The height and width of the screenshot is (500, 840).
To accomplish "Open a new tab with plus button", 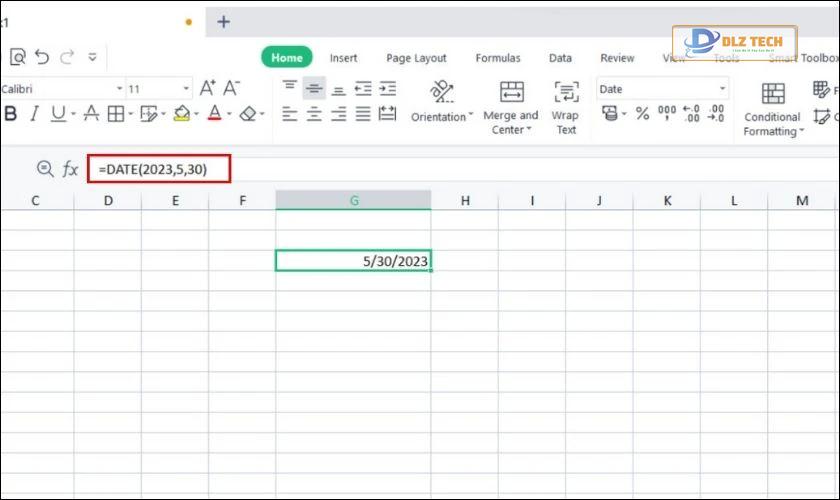I will pos(223,22).
